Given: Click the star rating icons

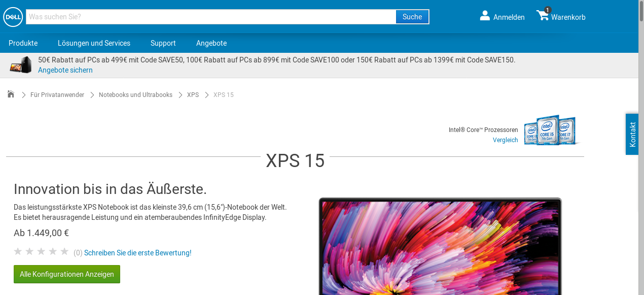Looking at the screenshot, I should click(41, 251).
